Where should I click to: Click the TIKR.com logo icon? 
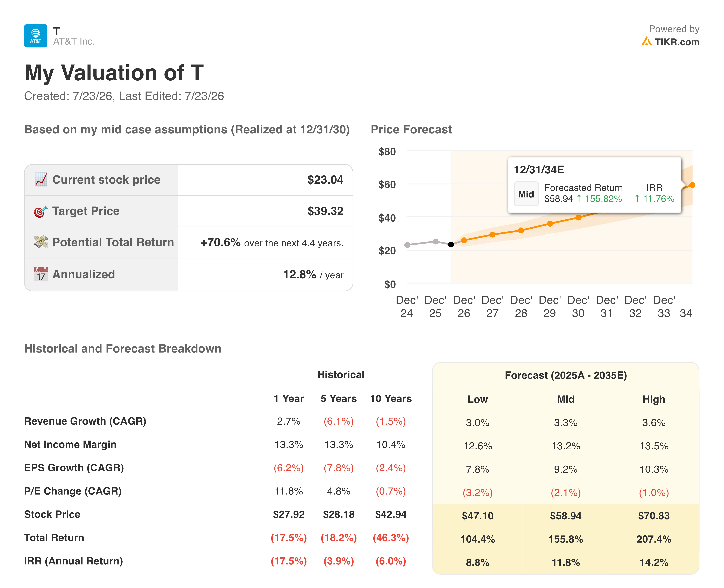pyautogui.click(x=646, y=41)
